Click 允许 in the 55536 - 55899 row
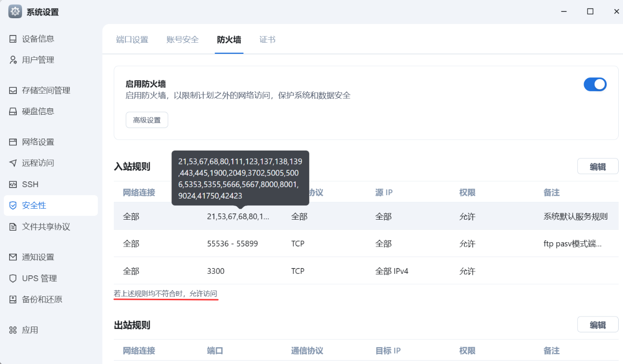The image size is (623, 364). tap(467, 244)
